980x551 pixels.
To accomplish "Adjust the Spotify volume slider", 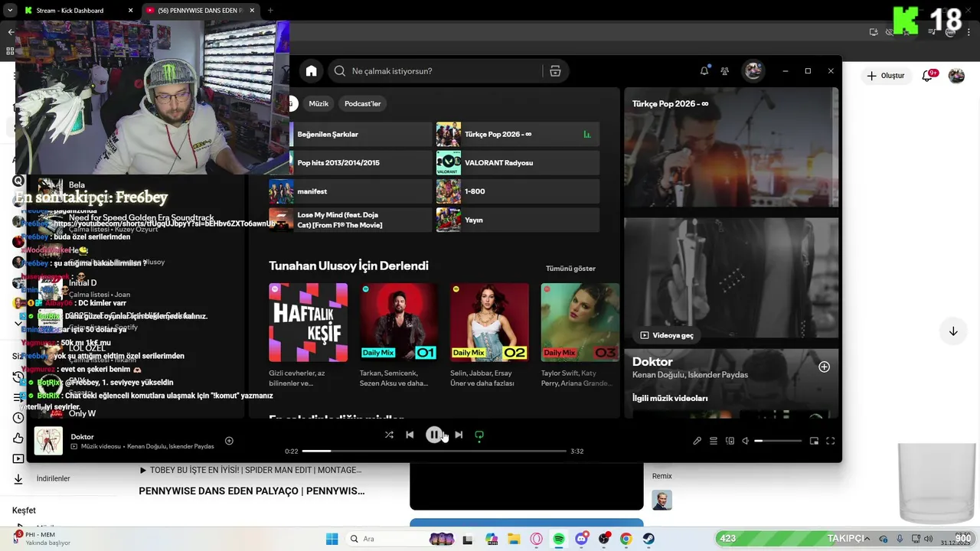I will [778, 441].
